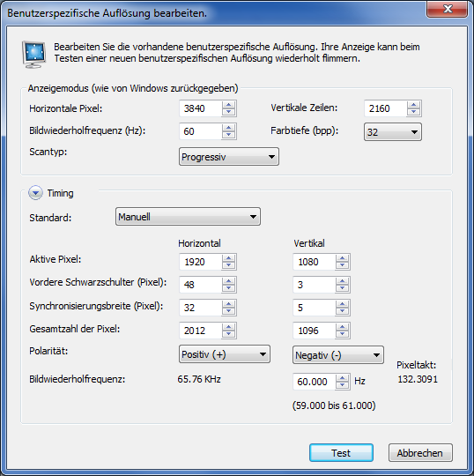The height and width of the screenshot is (476, 474).
Task: Increase Horizontale Pixel with up arrow
Action: (x=228, y=105)
